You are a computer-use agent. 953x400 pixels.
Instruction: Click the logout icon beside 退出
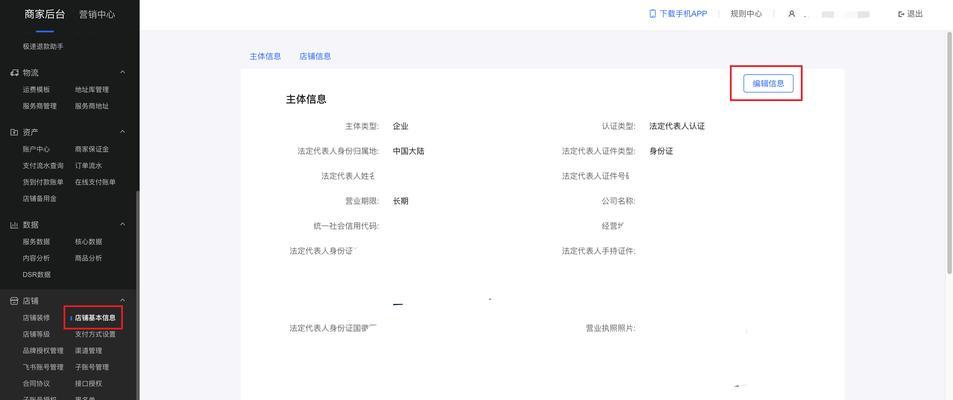point(901,13)
